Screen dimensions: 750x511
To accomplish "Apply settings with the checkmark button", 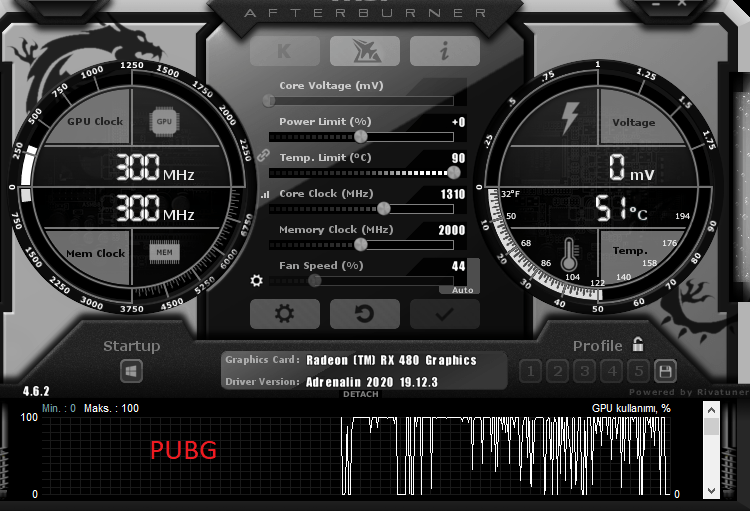I will (445, 314).
